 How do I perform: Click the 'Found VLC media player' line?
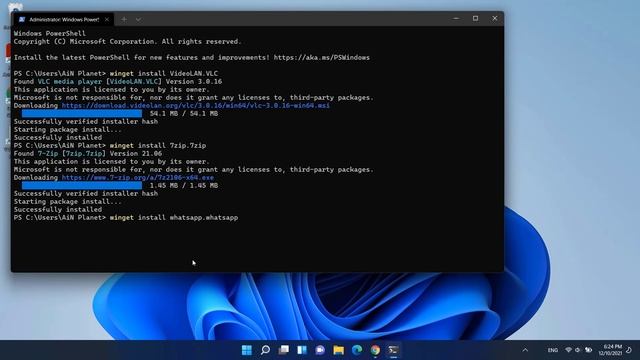click(118, 82)
